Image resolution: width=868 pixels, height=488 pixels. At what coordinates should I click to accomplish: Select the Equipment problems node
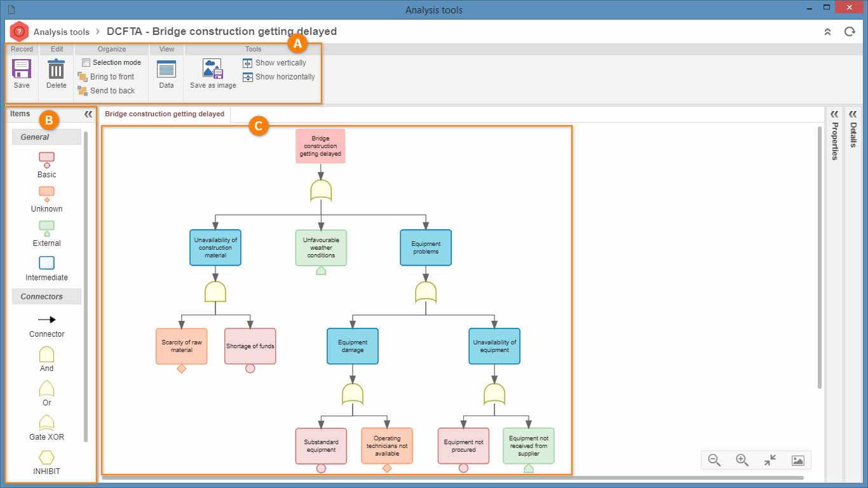click(x=426, y=248)
